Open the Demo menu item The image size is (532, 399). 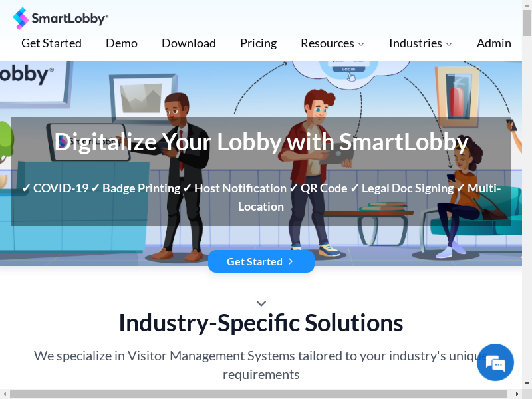122,43
